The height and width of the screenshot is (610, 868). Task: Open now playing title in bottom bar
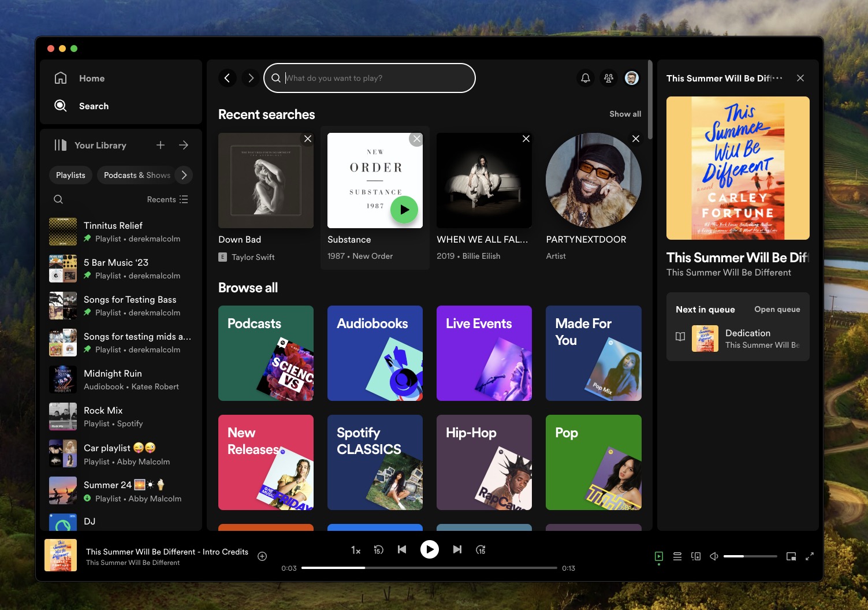pos(167,552)
